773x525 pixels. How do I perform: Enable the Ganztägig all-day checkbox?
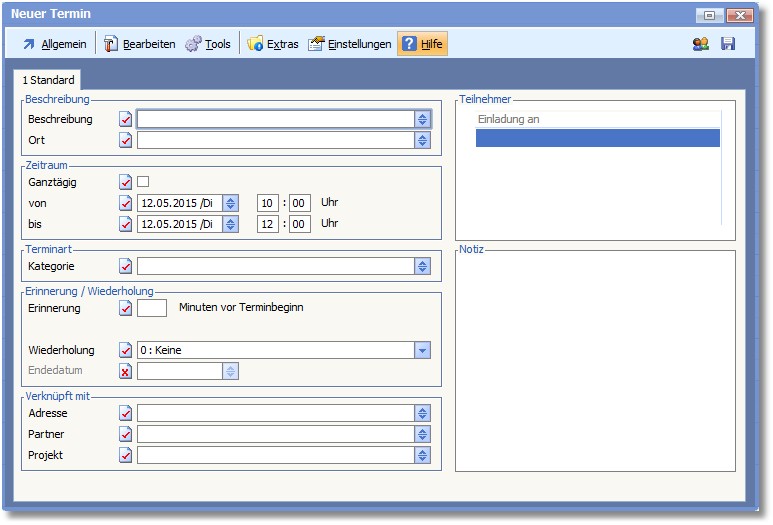tap(143, 182)
